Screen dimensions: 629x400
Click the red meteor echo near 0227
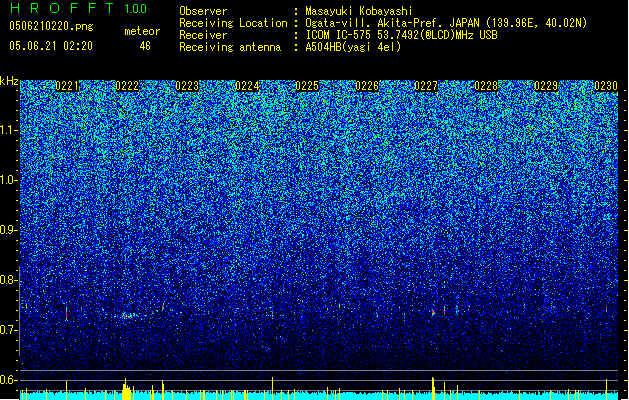point(433,312)
